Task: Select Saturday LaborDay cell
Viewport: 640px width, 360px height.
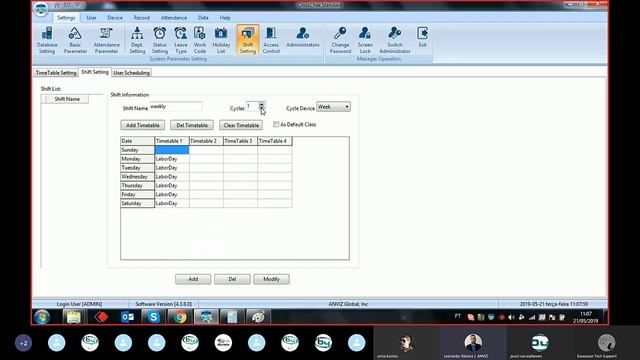Action: (172, 203)
